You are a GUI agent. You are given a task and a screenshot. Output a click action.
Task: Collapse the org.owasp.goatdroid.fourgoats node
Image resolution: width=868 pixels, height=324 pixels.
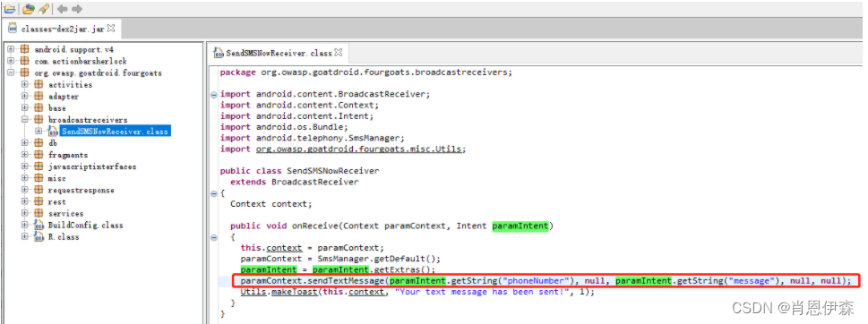[x=11, y=72]
